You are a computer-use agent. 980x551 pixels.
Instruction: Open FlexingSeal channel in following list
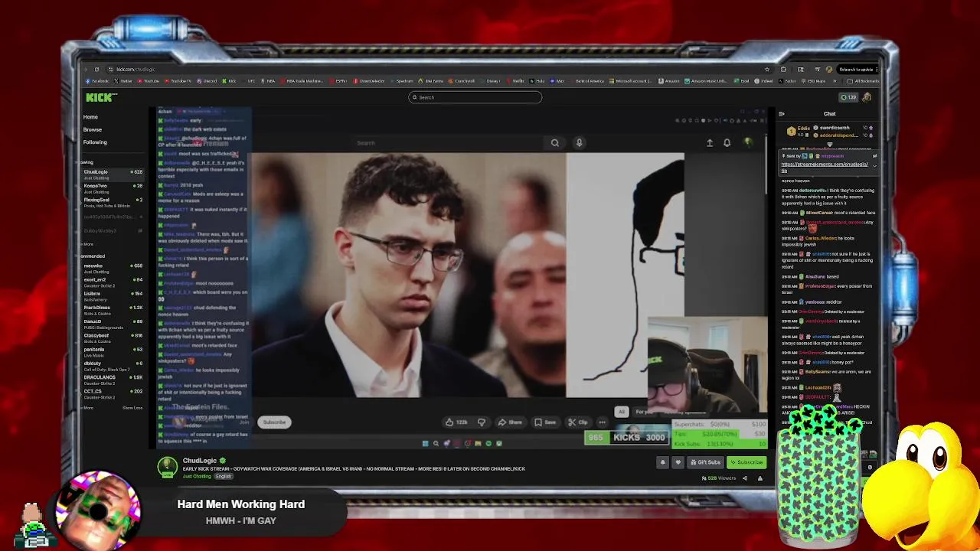pyautogui.click(x=113, y=202)
